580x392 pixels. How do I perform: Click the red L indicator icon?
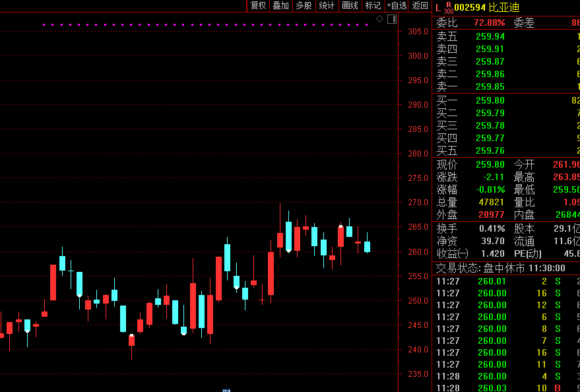pos(438,8)
